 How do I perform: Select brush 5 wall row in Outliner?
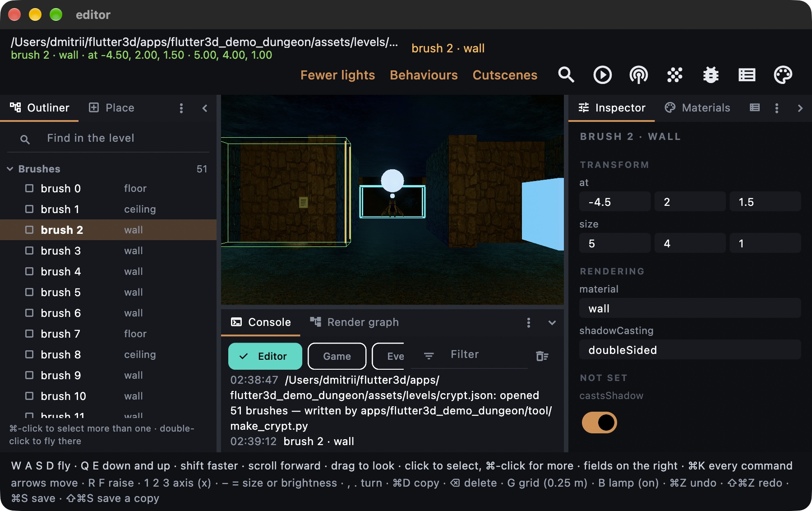click(108, 292)
